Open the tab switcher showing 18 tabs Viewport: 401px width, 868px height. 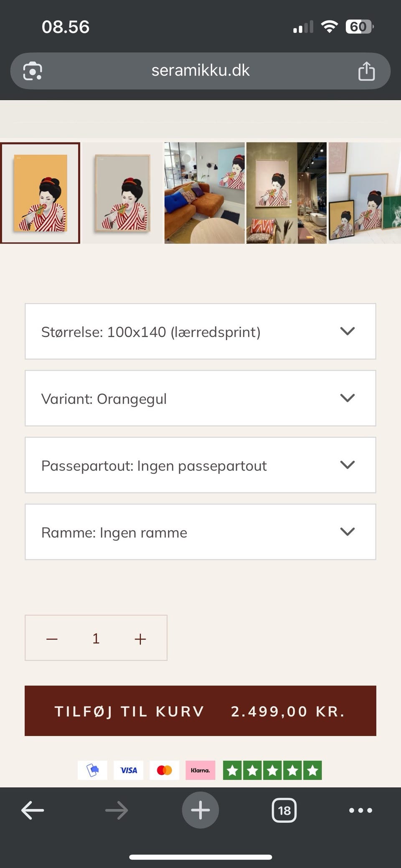point(284,810)
